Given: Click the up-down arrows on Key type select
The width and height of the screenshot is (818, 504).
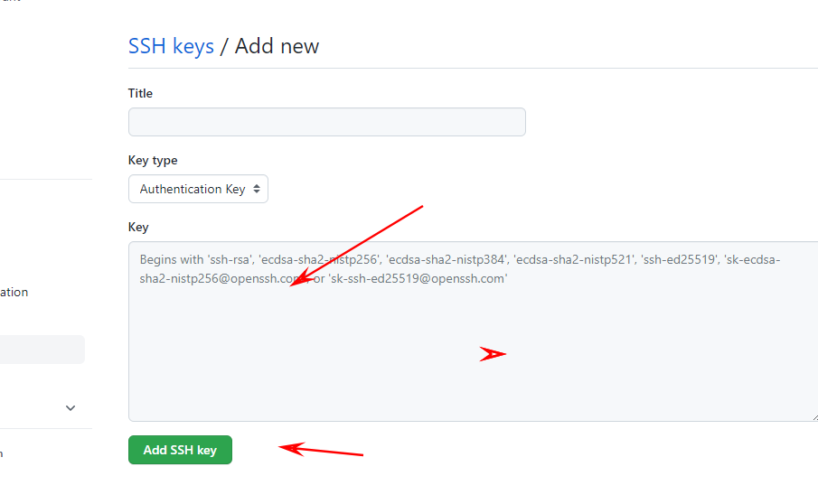Looking at the screenshot, I should 257,189.
